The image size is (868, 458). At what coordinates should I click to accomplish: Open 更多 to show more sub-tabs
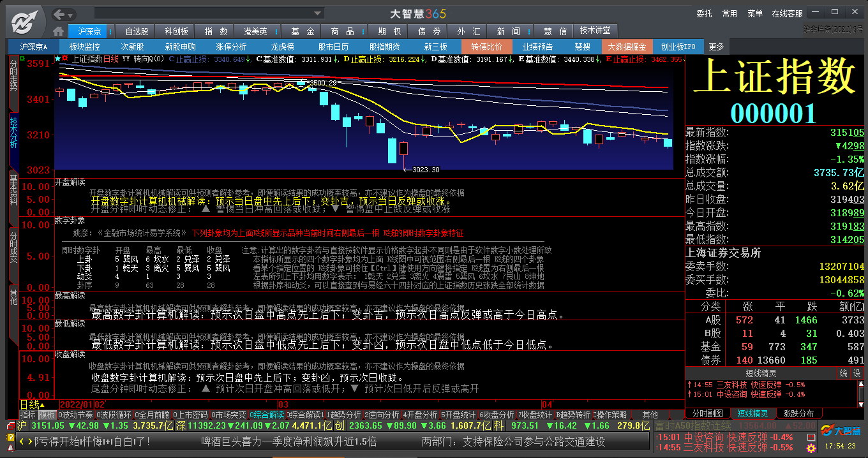[x=716, y=47]
